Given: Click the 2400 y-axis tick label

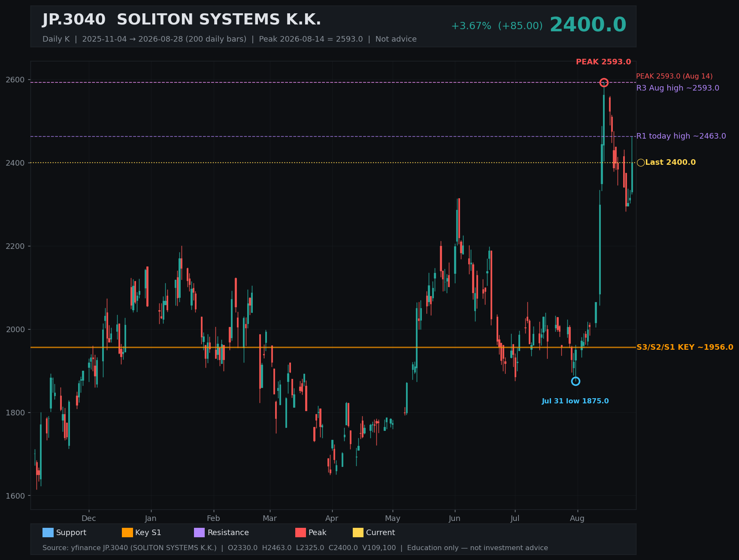Looking at the screenshot, I should (x=15, y=163).
